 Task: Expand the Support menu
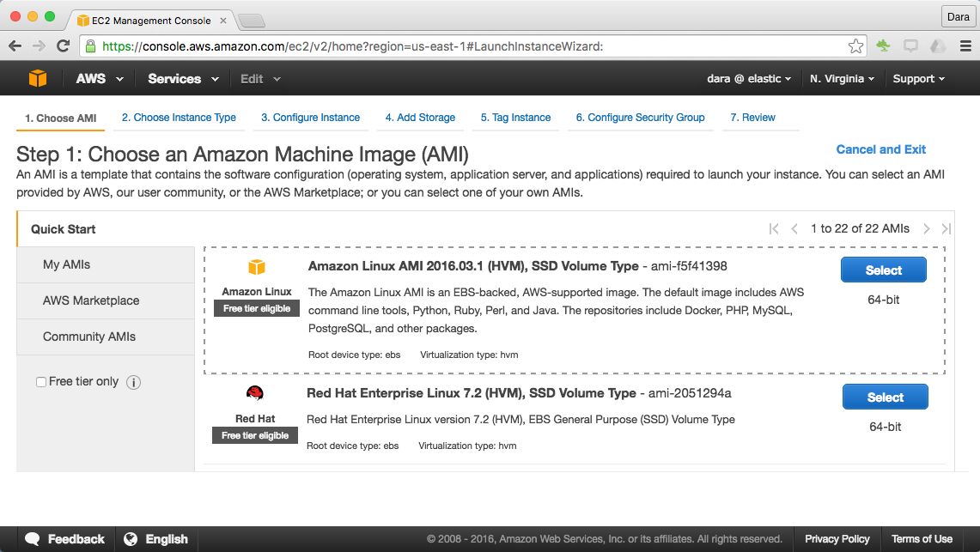(x=918, y=79)
